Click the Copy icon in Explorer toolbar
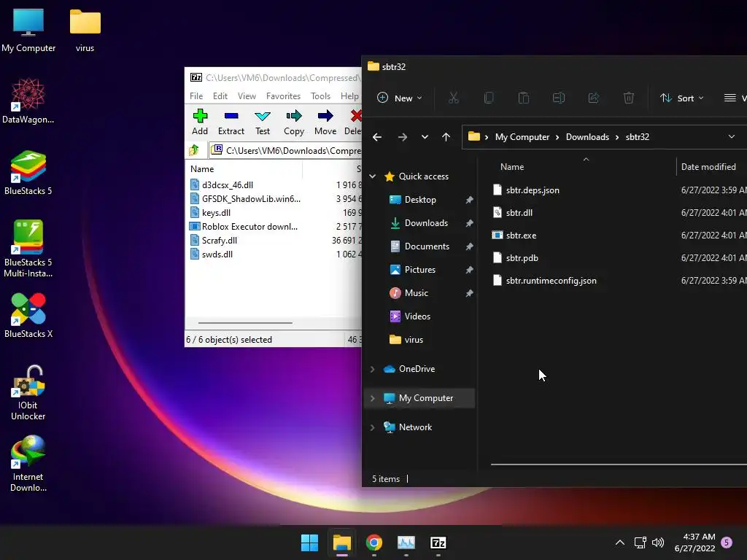 (x=489, y=98)
